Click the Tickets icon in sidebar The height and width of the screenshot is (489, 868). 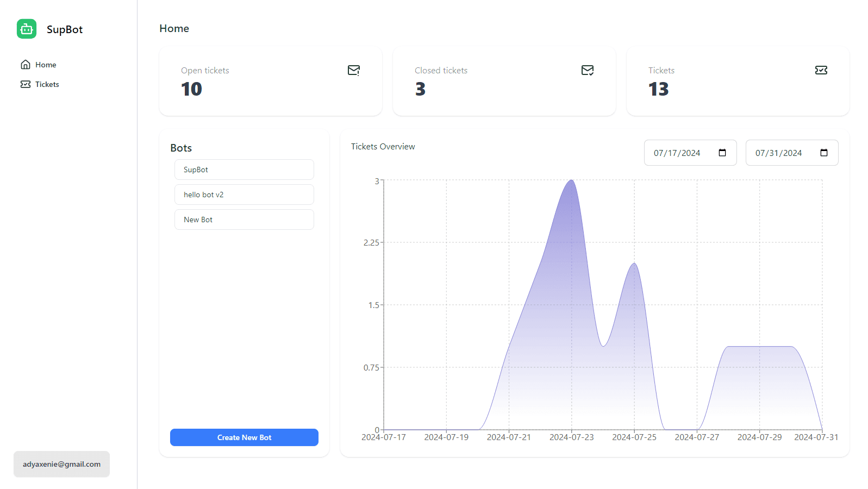[x=26, y=84]
